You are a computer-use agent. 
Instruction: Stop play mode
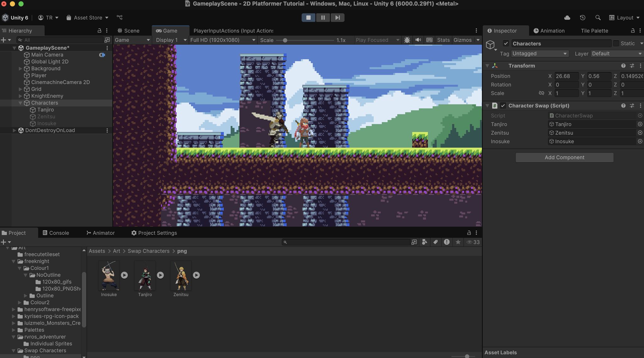tap(308, 17)
